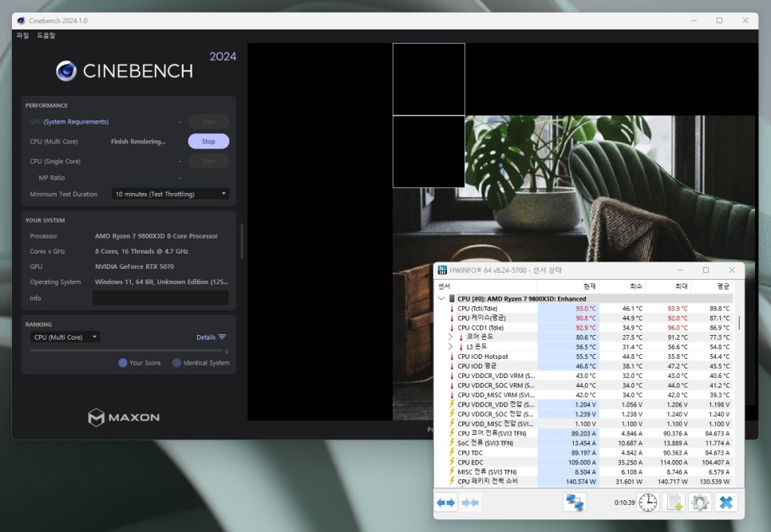Click the lightning icon on CPU 코어 전류

coord(452,433)
